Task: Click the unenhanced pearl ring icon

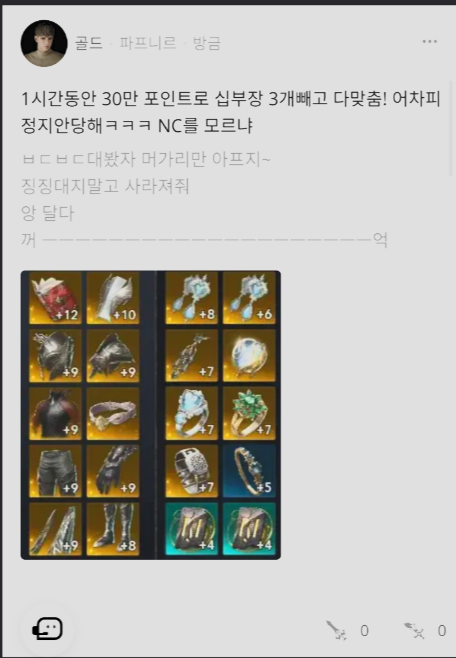Action: pyautogui.click(x=249, y=356)
